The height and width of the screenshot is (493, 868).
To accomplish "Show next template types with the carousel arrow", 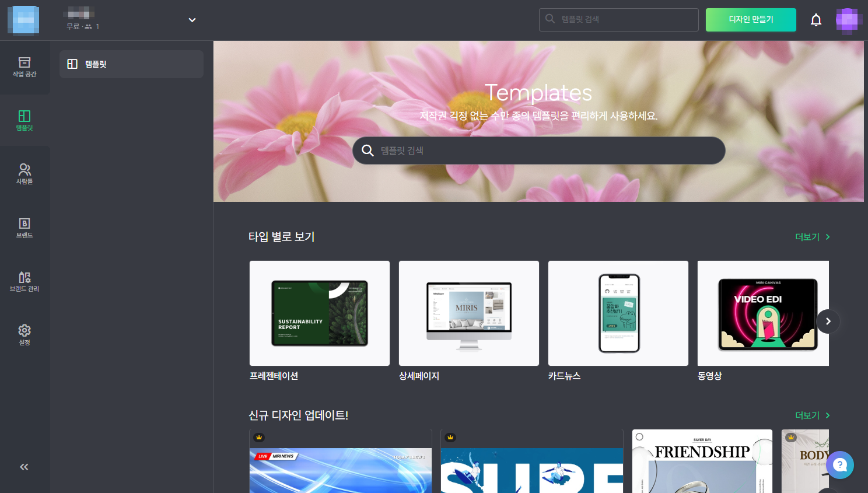I will [x=828, y=321].
